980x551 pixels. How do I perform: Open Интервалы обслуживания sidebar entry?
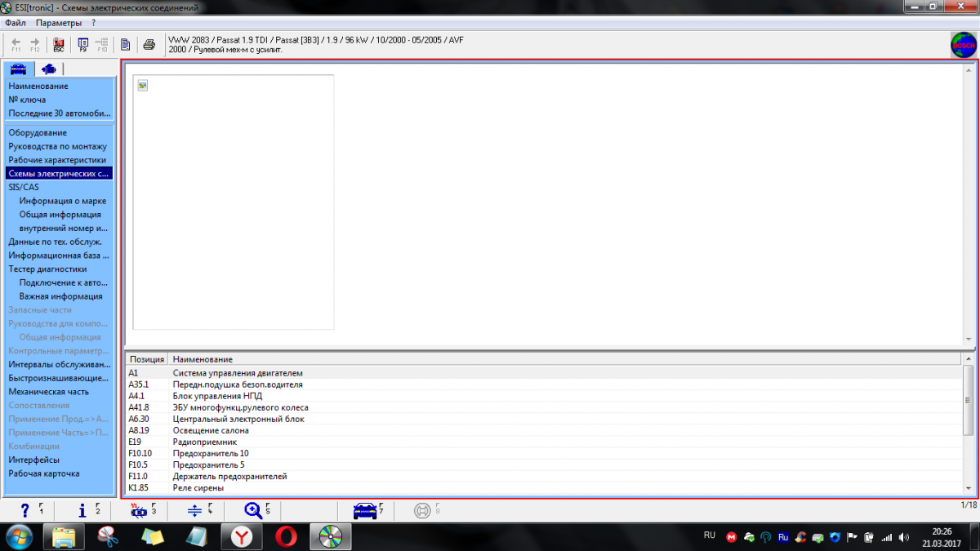click(x=59, y=364)
